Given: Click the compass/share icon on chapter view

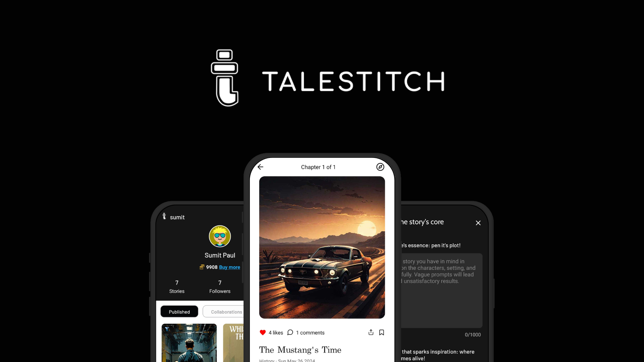Looking at the screenshot, I should tap(379, 167).
